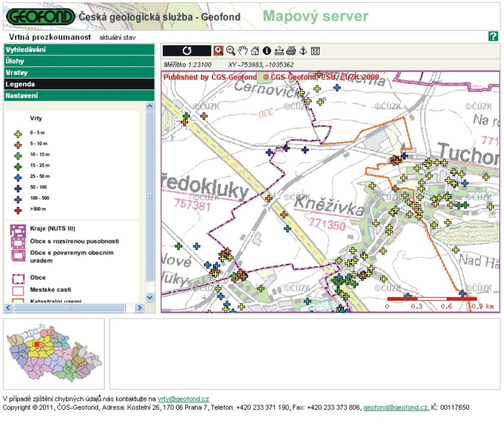
Task: Open the Nastavení section
Action: (x=79, y=96)
